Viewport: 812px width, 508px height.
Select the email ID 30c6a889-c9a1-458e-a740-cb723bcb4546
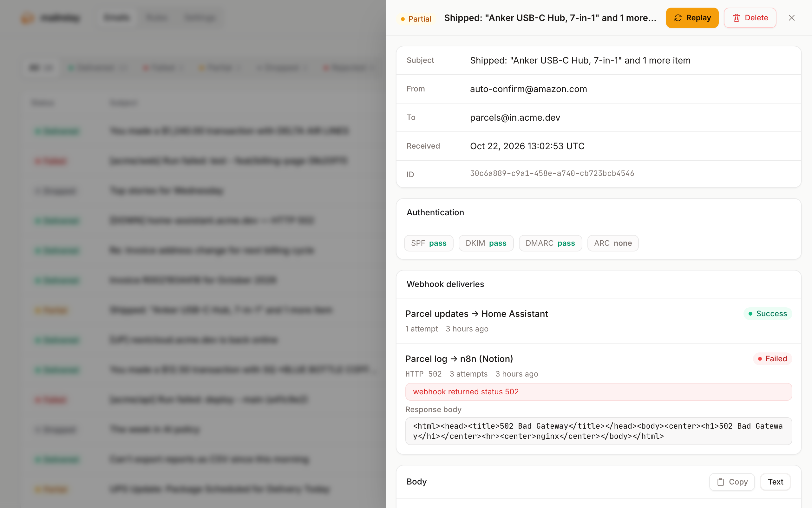click(x=552, y=173)
